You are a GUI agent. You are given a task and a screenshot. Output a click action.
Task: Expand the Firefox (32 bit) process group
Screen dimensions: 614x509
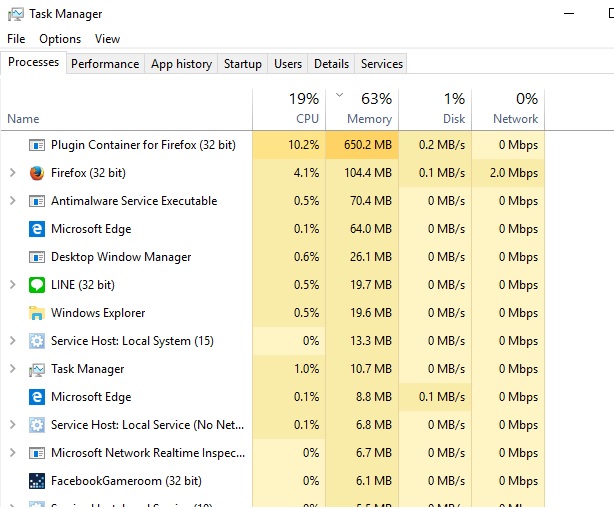point(12,173)
